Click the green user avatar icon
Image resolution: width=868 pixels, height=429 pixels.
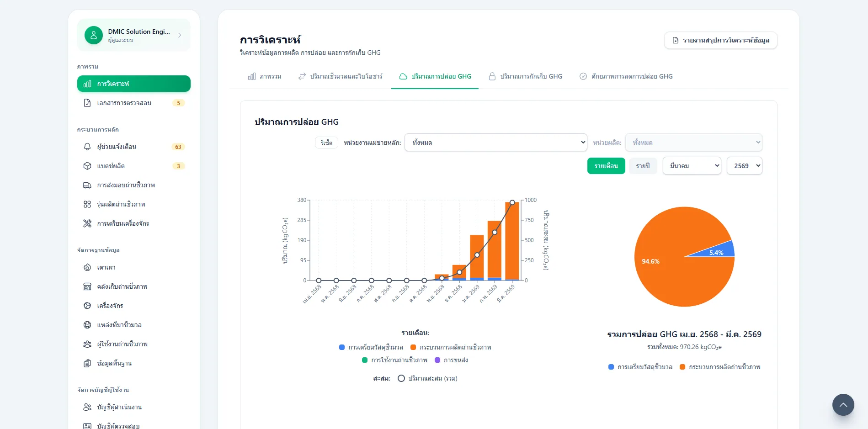[94, 35]
